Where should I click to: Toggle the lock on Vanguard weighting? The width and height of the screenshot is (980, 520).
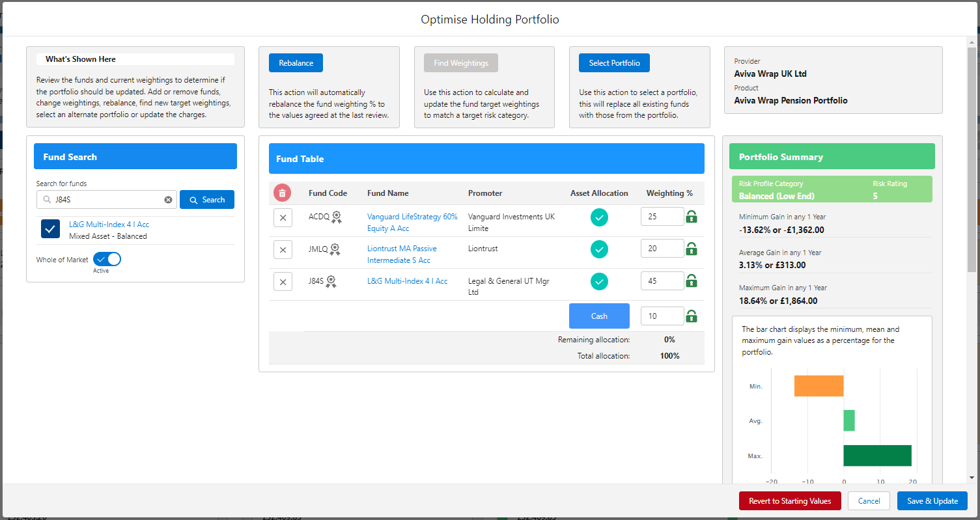click(x=692, y=217)
